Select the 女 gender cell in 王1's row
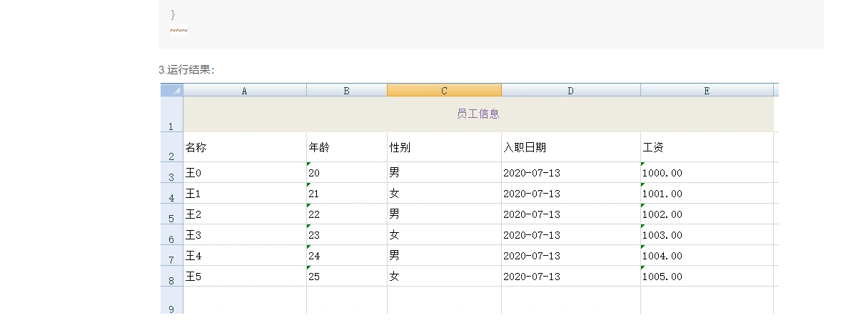Viewport: 868px width, 323px height. (x=444, y=194)
